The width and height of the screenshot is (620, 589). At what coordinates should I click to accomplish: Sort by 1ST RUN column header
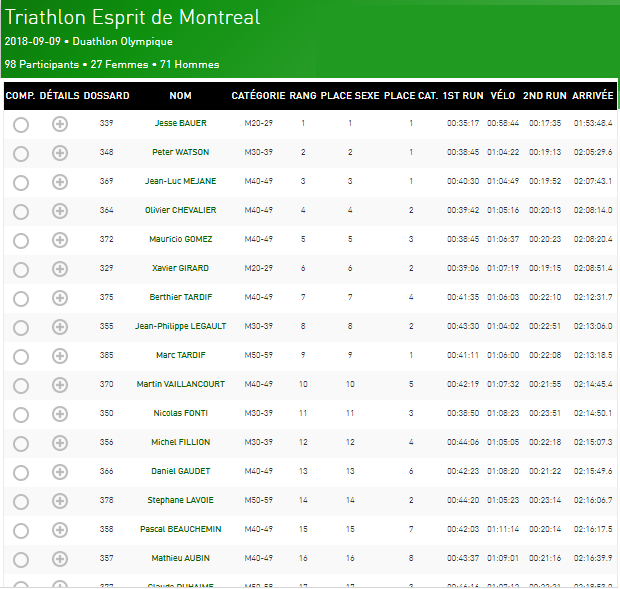pos(463,96)
